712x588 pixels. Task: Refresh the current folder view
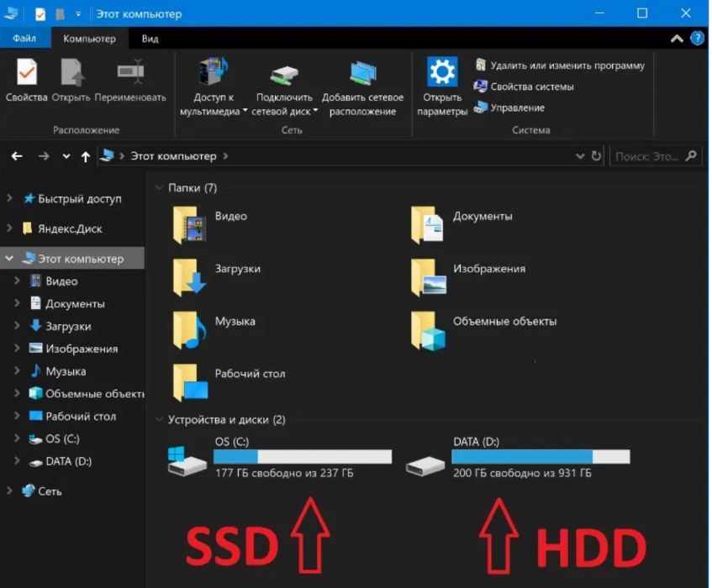pyautogui.click(x=596, y=156)
